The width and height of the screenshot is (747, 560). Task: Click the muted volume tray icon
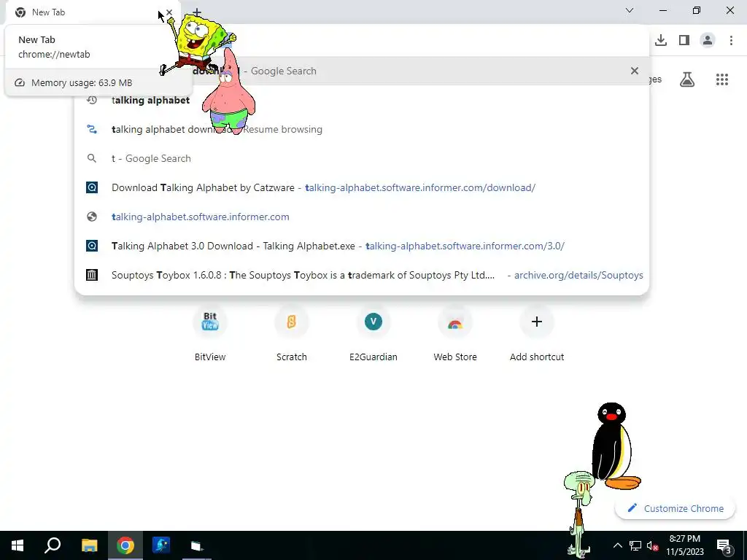[652, 545]
